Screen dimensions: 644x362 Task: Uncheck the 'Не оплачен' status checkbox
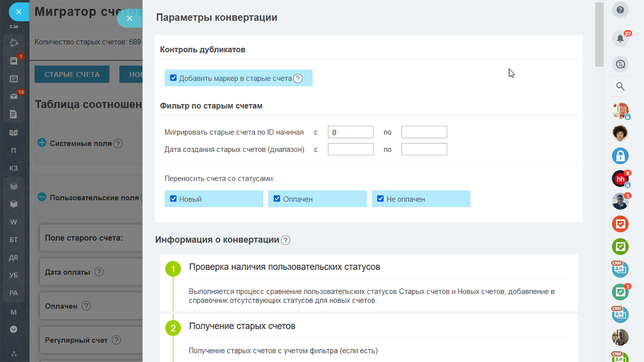point(380,199)
